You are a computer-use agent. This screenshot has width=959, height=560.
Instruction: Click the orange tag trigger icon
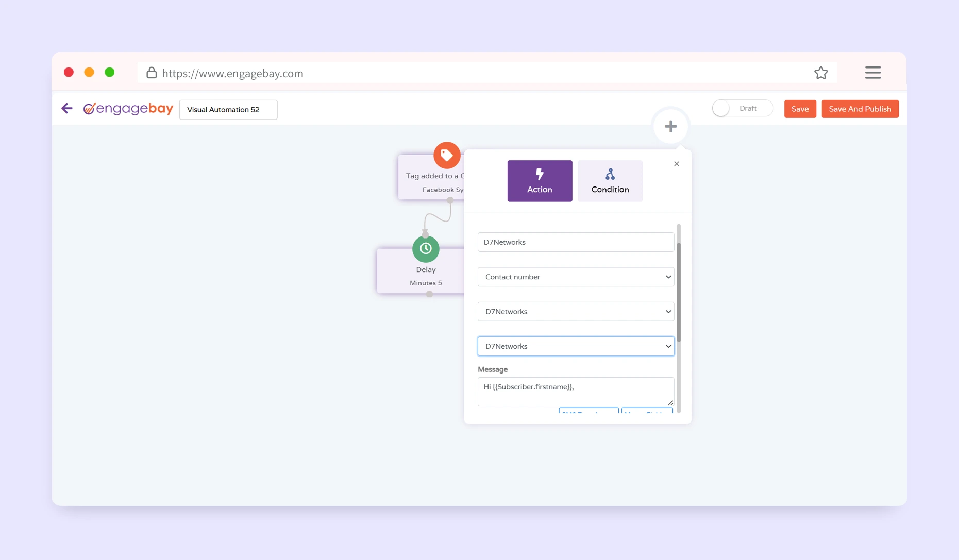click(447, 155)
